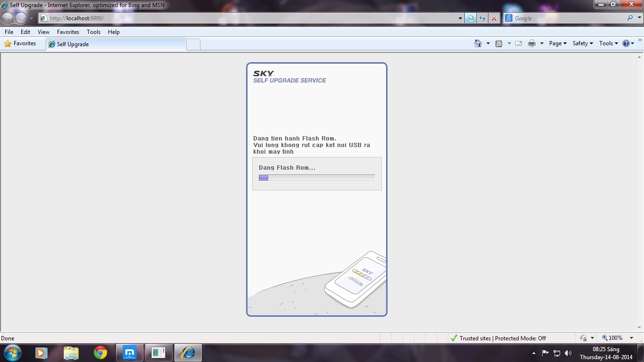The image size is (644, 362).
Task: Open the File menu
Action: point(9,32)
